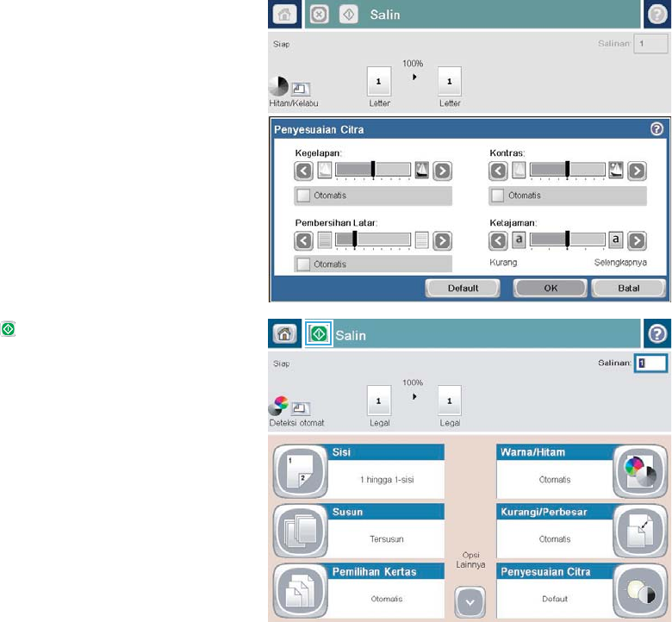672x622 pixels.
Task: Confirm image adjustments with OK
Action: click(x=551, y=288)
